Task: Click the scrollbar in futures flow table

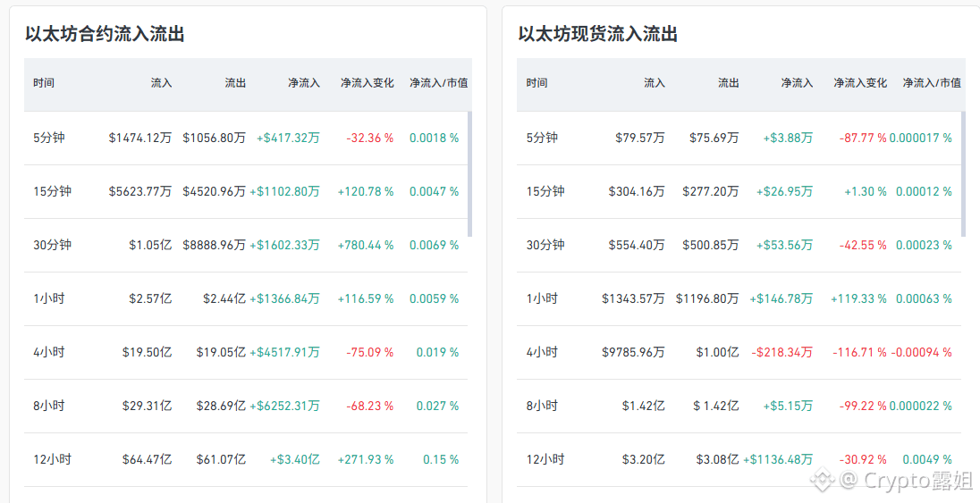Action: tap(470, 174)
